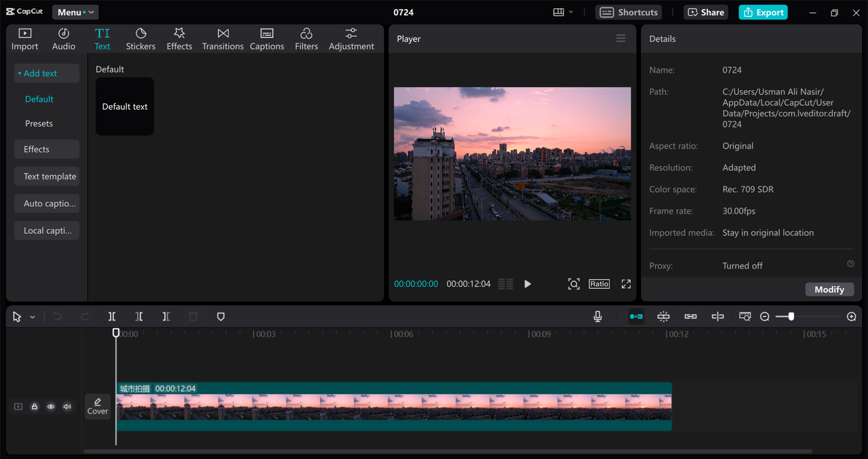The image size is (868, 459).
Task: Click the Delete trash icon in timeline toolbar
Action: coord(193,317)
